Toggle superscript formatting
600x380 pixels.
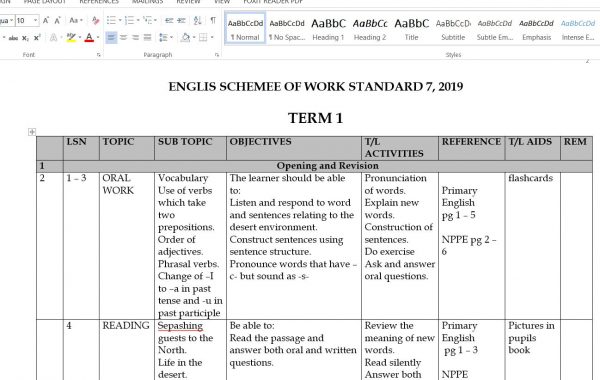tap(37, 38)
